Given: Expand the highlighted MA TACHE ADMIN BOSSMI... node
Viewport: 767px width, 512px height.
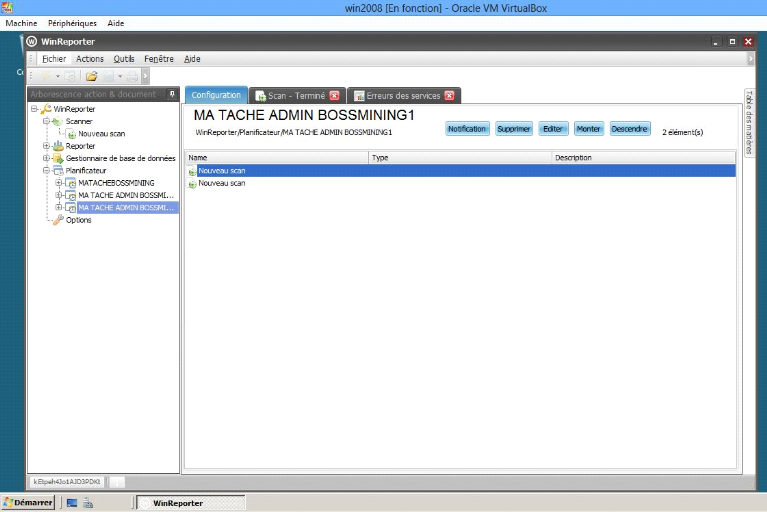Looking at the screenshot, I should [x=59, y=207].
